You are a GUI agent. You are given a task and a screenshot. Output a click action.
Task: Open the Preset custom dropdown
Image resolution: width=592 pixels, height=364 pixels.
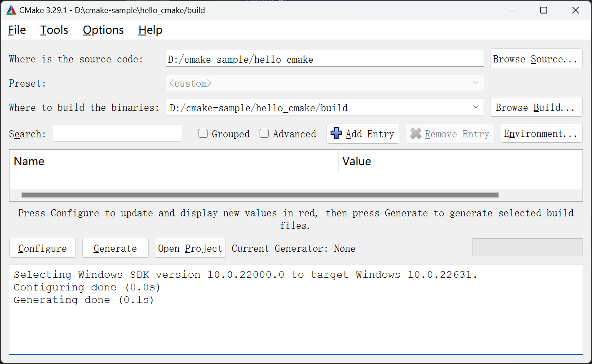point(476,83)
